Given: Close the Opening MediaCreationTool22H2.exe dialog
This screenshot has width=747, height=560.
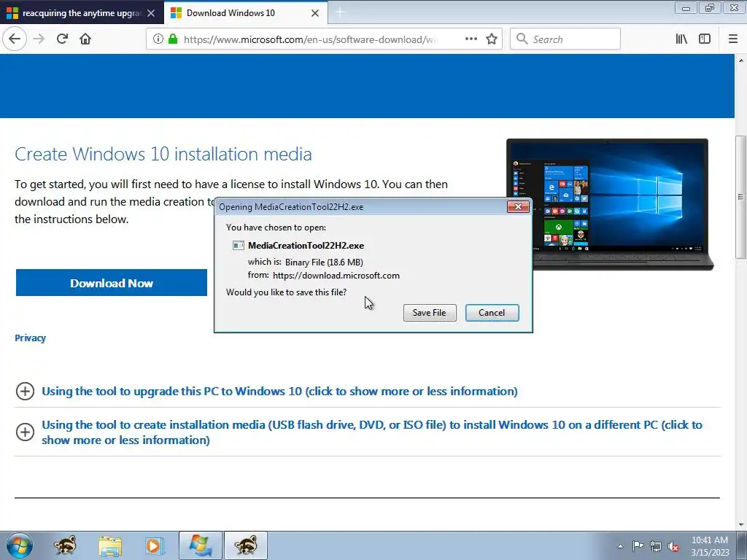Looking at the screenshot, I should click(518, 206).
